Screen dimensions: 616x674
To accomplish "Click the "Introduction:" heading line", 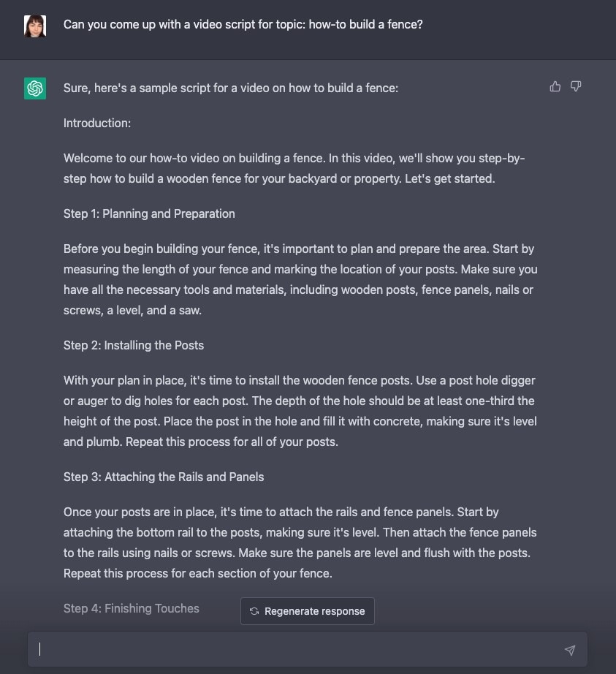I will pyautogui.click(x=97, y=123).
